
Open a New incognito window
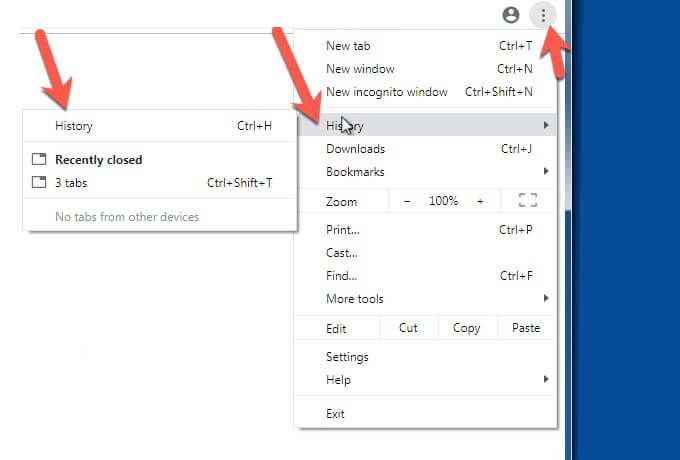click(386, 92)
